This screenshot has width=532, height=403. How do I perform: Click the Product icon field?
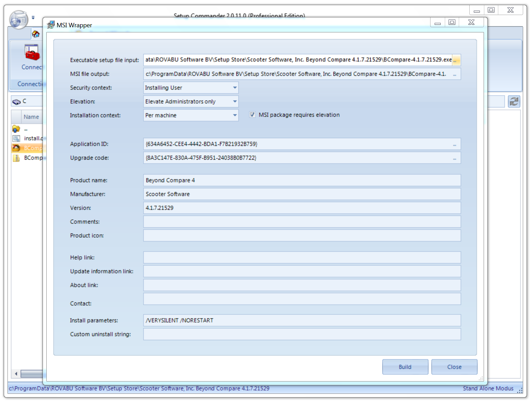tap(302, 236)
